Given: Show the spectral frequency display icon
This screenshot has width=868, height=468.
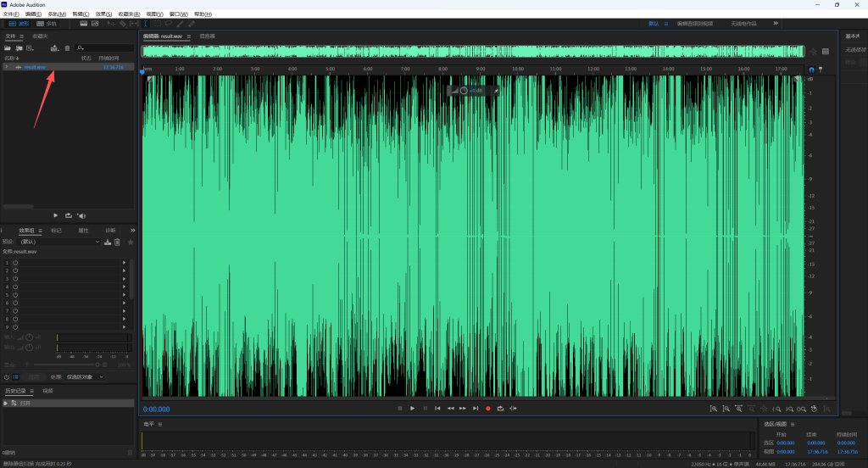Looking at the screenshot, I should coord(84,24).
